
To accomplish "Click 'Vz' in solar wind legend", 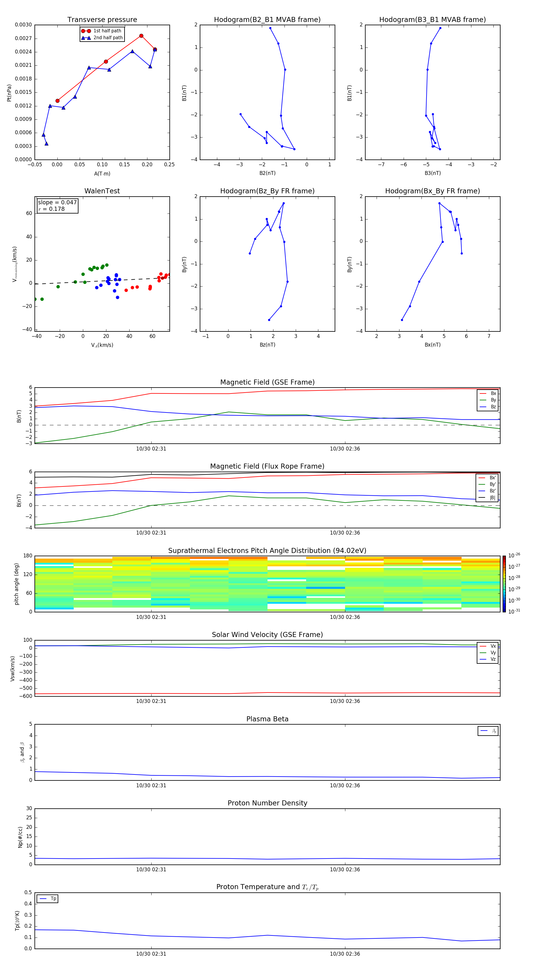I will pyautogui.click(x=488, y=659).
